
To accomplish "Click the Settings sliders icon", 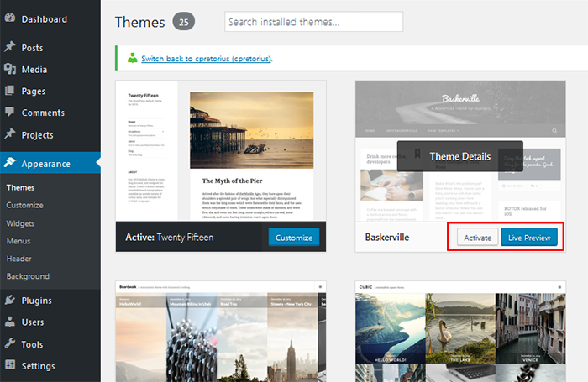I will (x=10, y=365).
